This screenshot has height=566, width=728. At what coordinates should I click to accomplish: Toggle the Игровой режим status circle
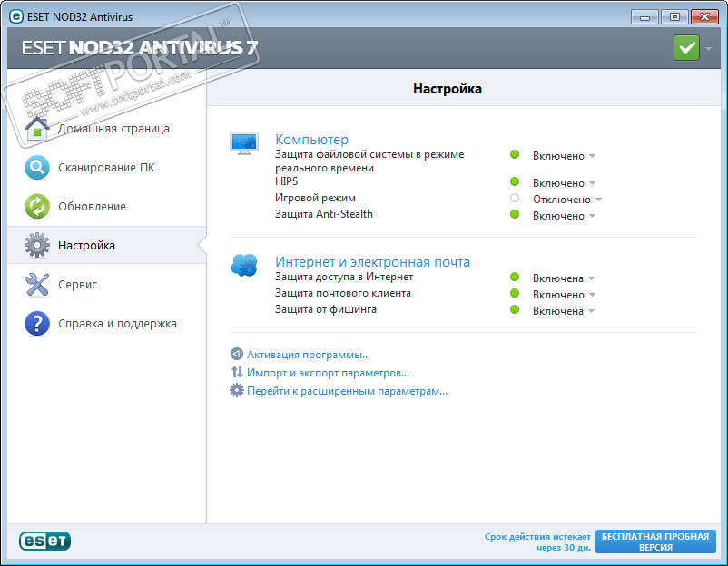pos(515,198)
